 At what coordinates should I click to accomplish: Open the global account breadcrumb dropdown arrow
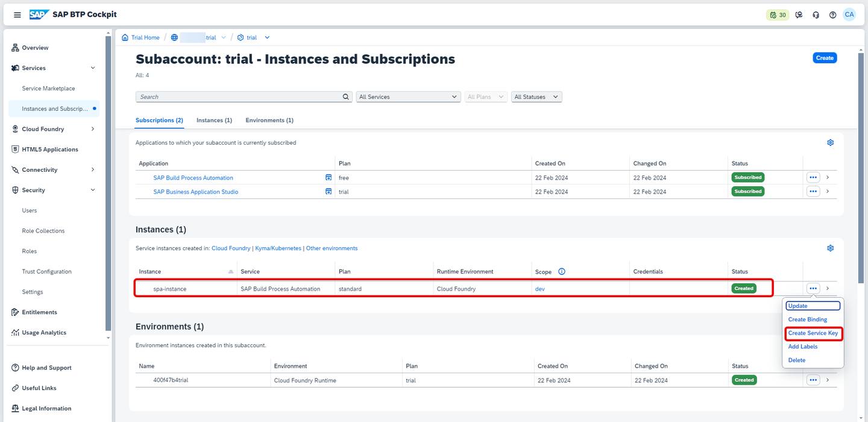click(x=224, y=37)
